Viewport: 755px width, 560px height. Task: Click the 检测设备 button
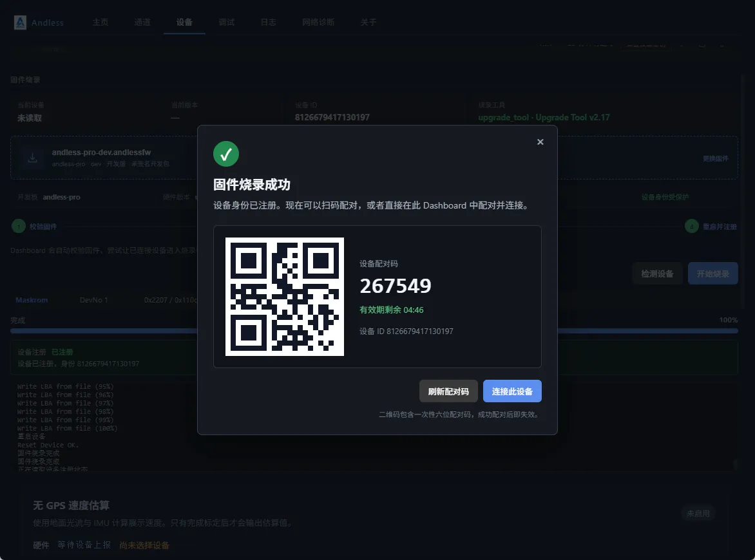click(x=657, y=274)
